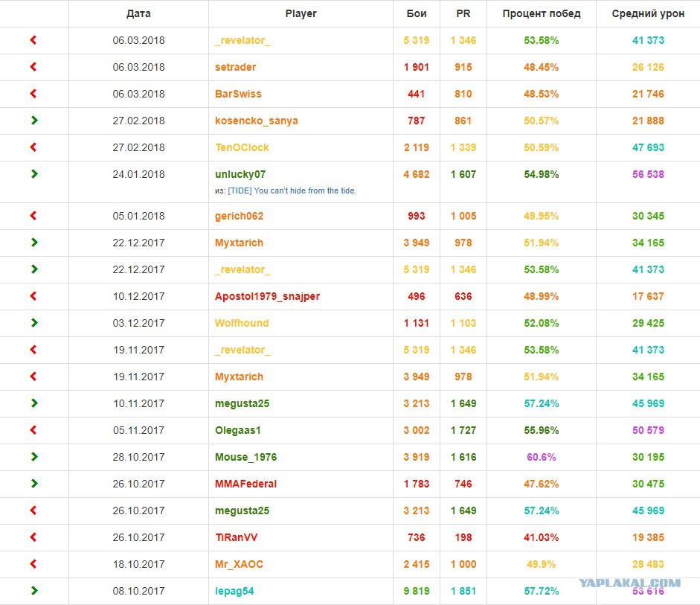The height and width of the screenshot is (605, 700).
Task: Click the red arrow beside Apostol1979_snajper
Action: click(x=33, y=296)
